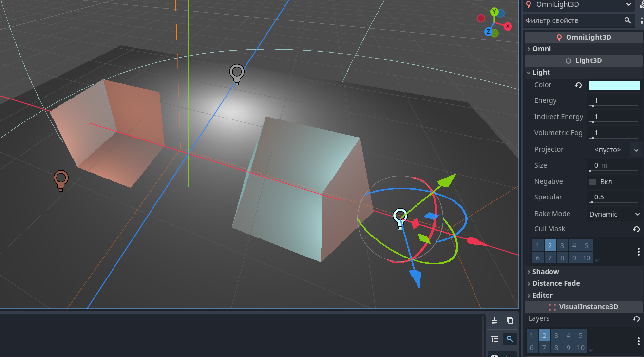
Task: Expand the Editor section
Action: click(x=583, y=295)
